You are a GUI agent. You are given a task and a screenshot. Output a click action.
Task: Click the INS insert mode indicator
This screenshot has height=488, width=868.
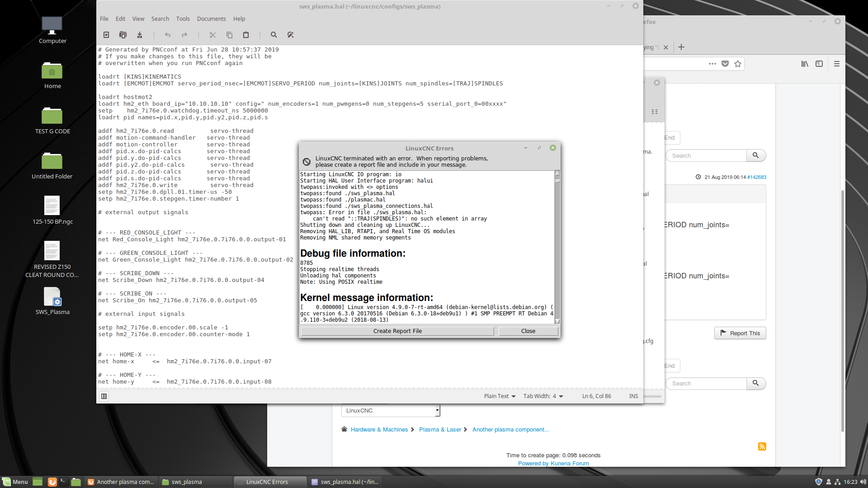tap(633, 396)
